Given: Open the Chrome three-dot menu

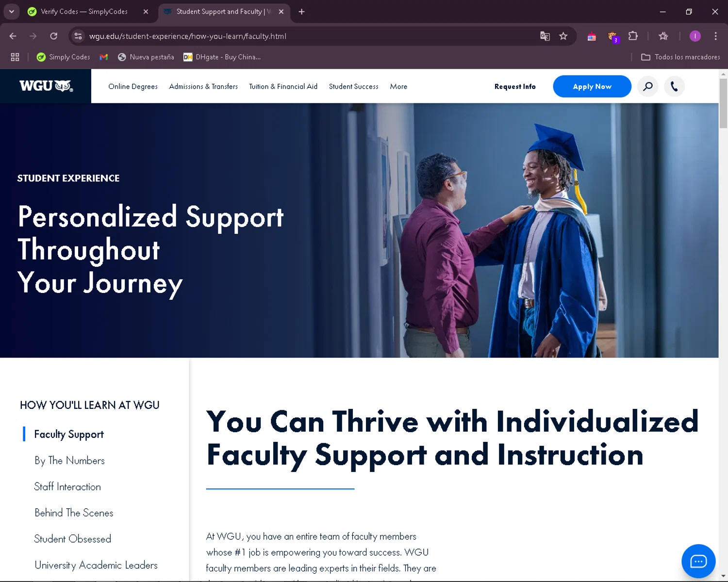Looking at the screenshot, I should (x=715, y=36).
